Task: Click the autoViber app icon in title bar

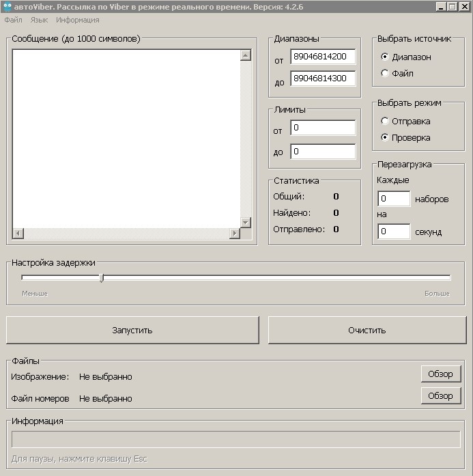Action: click(7, 6)
